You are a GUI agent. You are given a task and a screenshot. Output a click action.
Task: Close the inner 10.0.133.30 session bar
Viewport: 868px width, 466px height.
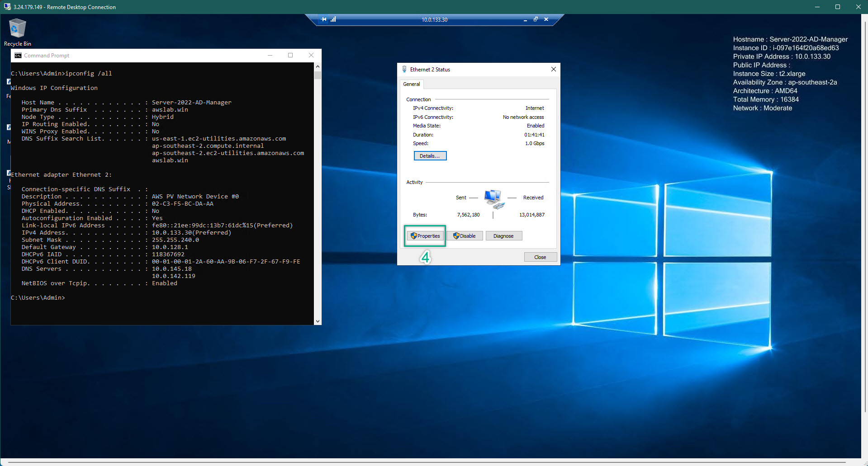click(546, 19)
